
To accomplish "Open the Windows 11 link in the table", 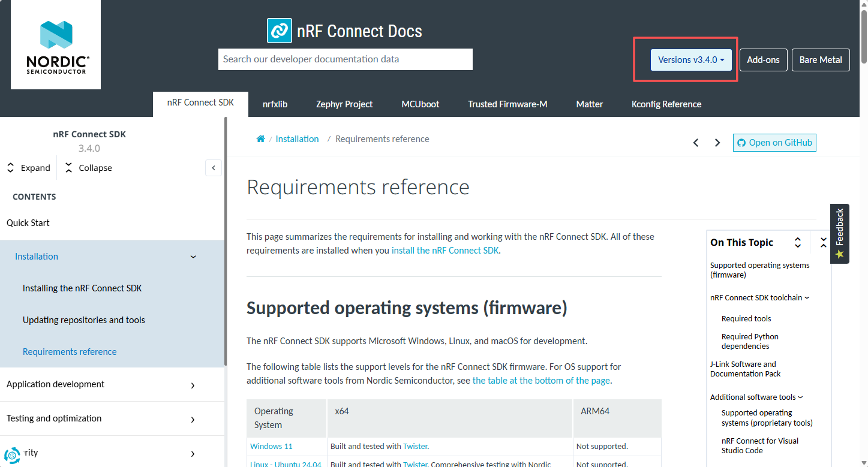I will click(x=271, y=446).
